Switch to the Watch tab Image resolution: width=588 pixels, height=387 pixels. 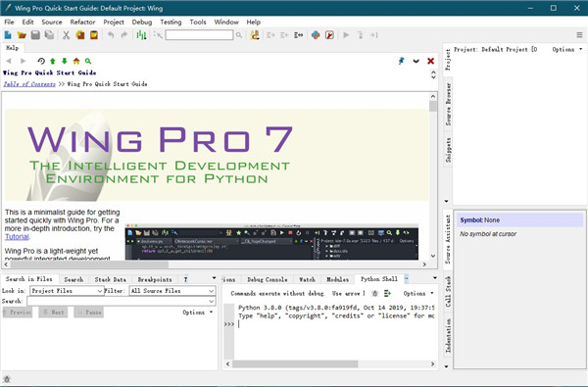(x=307, y=279)
